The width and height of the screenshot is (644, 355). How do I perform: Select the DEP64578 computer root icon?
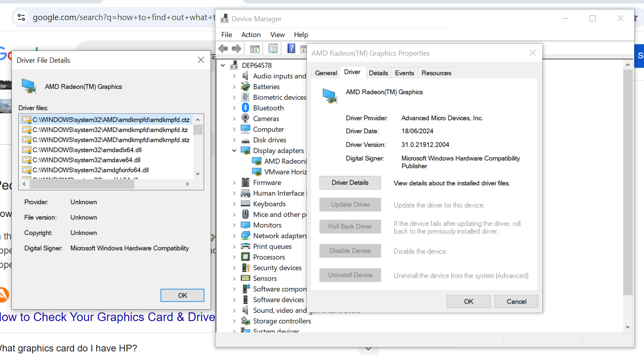point(234,65)
